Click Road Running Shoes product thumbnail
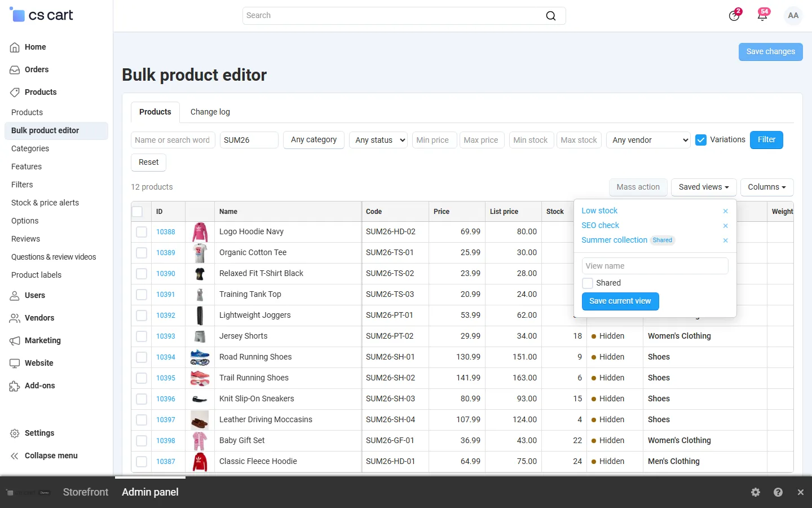Viewport: 812px width, 508px height. coord(200,357)
